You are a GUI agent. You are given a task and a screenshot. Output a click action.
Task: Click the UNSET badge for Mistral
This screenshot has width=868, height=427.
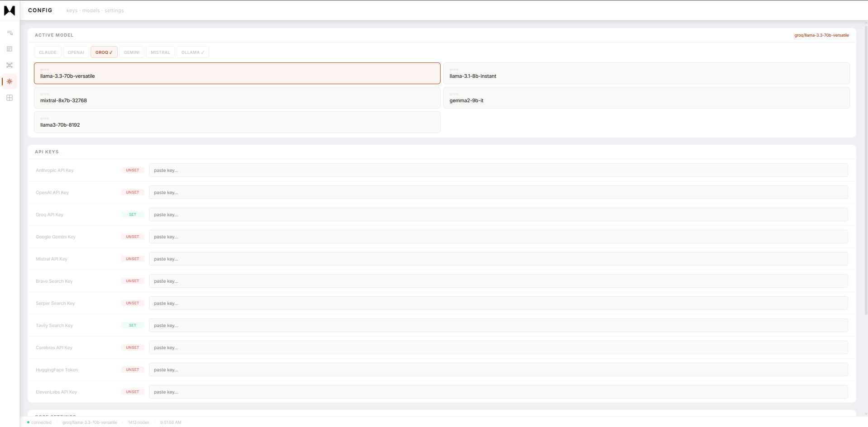(133, 259)
